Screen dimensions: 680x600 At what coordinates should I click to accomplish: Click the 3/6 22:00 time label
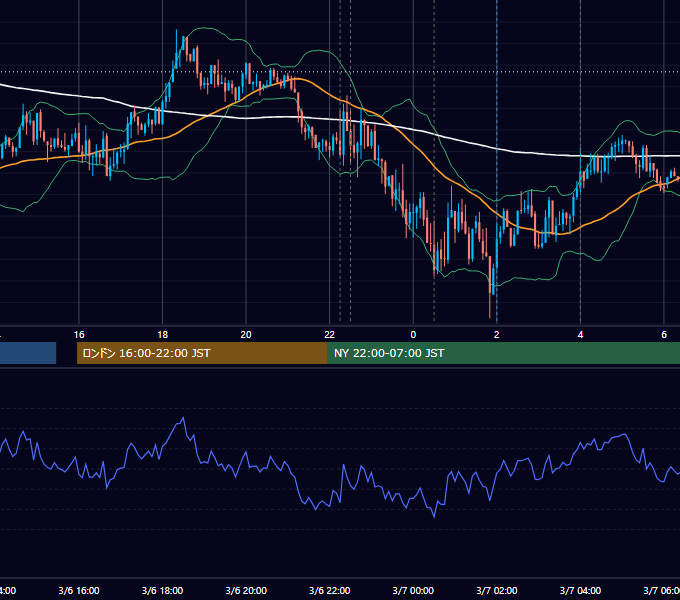330,590
